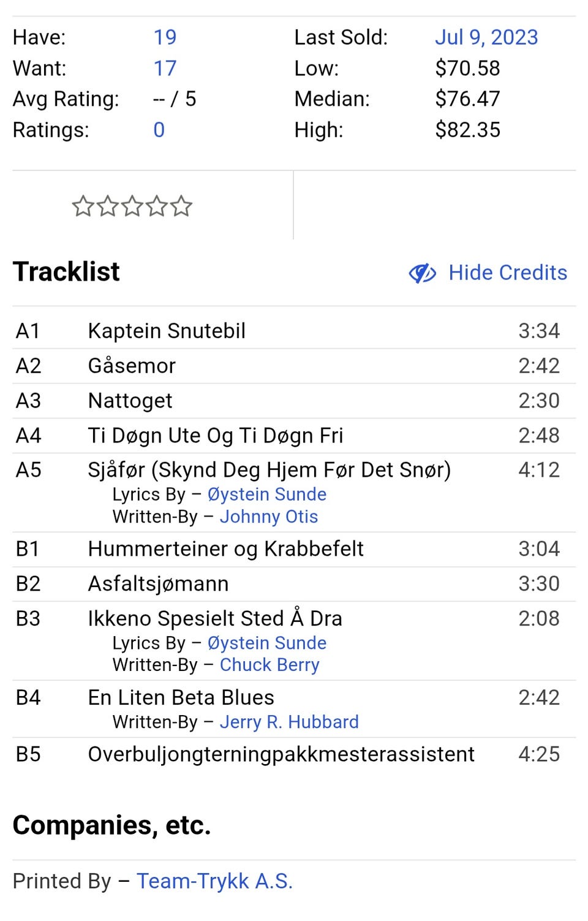Open Chuck Berry artist link
The image size is (588, 921).
(269, 665)
